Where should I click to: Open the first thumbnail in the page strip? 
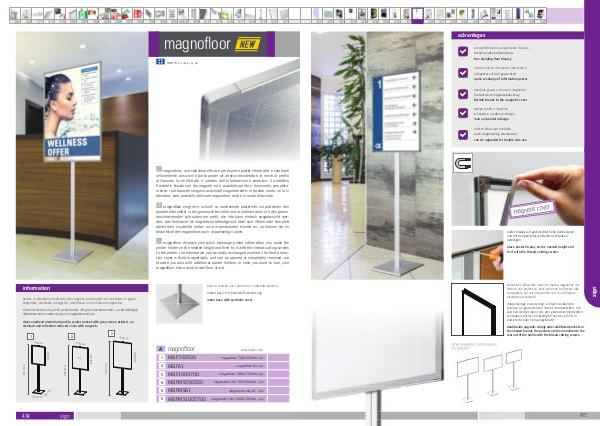(x=15, y=15)
